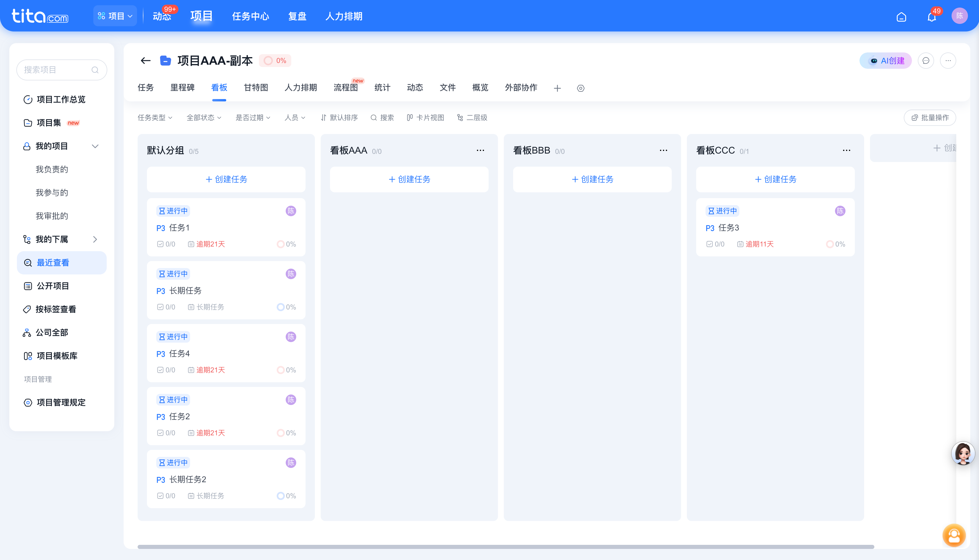Open 看板CCC column options menu
The height and width of the screenshot is (560, 979).
847,150
